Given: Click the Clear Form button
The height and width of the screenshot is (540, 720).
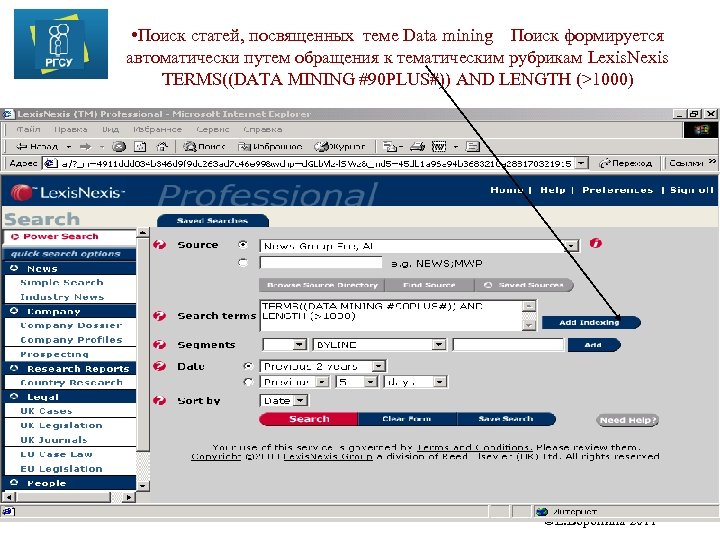Looking at the screenshot, I should pyautogui.click(x=407, y=419).
